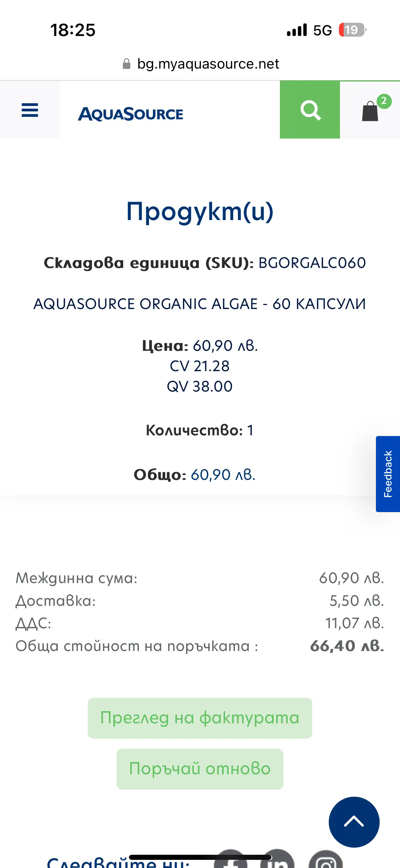Image resolution: width=400 pixels, height=868 pixels.
Task: Tap the SKU code BGORGALC060
Action: (x=312, y=263)
